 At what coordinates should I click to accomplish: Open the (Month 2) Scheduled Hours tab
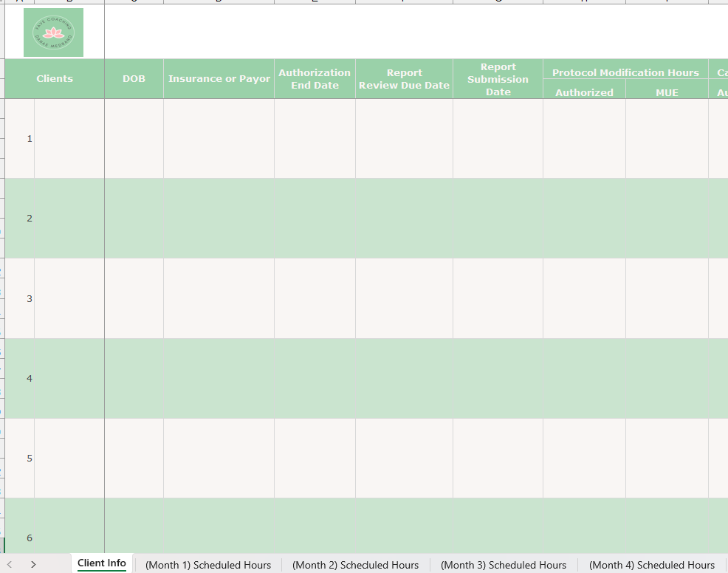coord(355,565)
